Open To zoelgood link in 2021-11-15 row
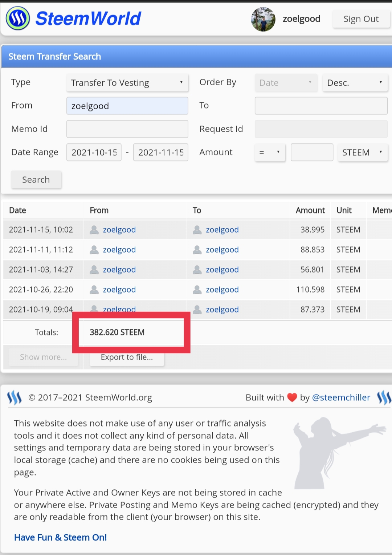 pyautogui.click(x=222, y=230)
